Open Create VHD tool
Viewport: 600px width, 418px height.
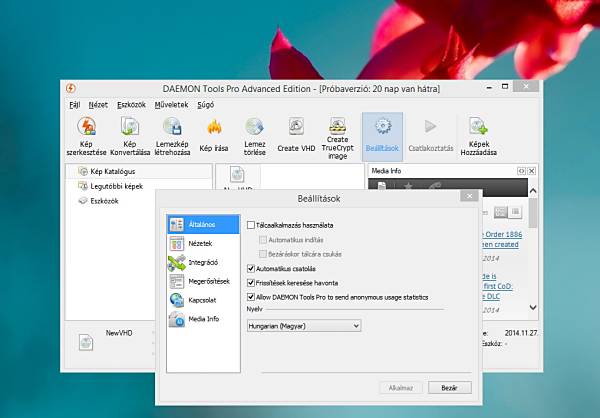pyautogui.click(x=296, y=136)
